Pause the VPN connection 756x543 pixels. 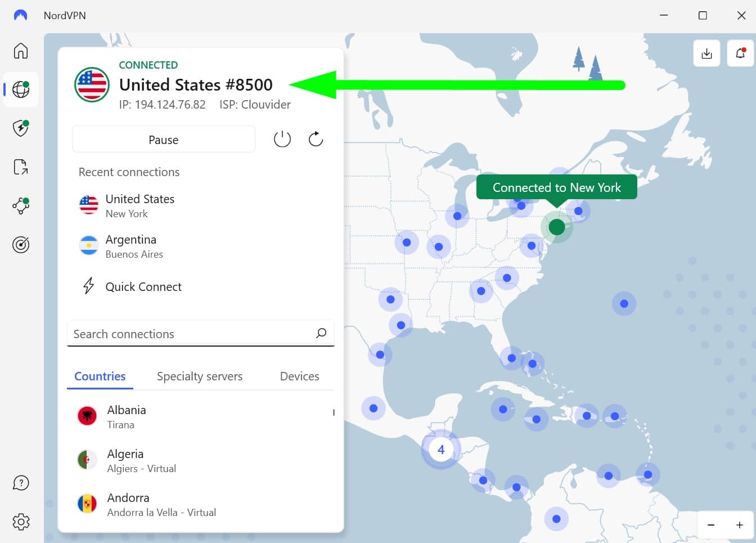164,140
